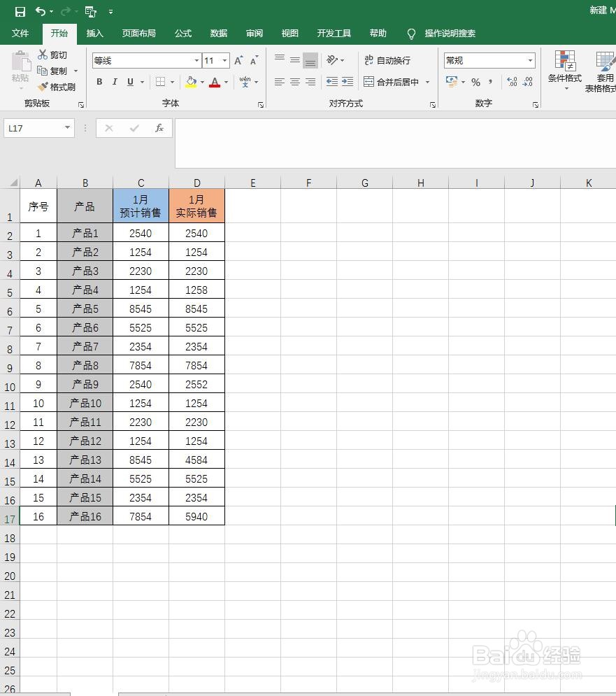Select cell containing 4584
The height and width of the screenshot is (696, 616).
pyautogui.click(x=196, y=460)
